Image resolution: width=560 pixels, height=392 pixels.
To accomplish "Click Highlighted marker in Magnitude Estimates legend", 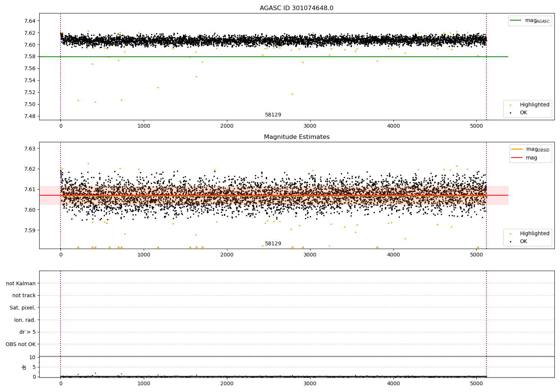I will [510, 234].
